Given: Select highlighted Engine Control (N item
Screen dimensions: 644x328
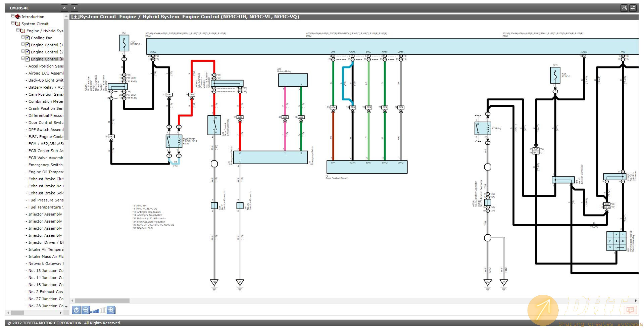Looking at the screenshot, I should coord(47,59).
